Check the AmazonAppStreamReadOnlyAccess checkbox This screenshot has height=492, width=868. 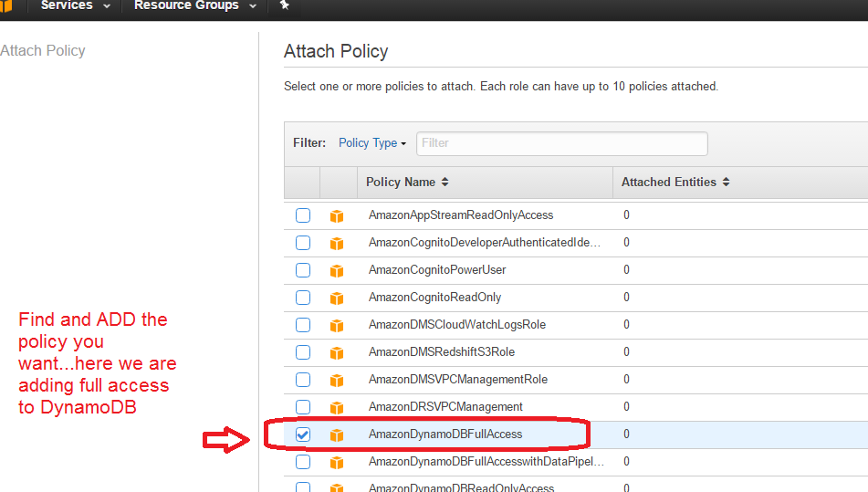303,215
